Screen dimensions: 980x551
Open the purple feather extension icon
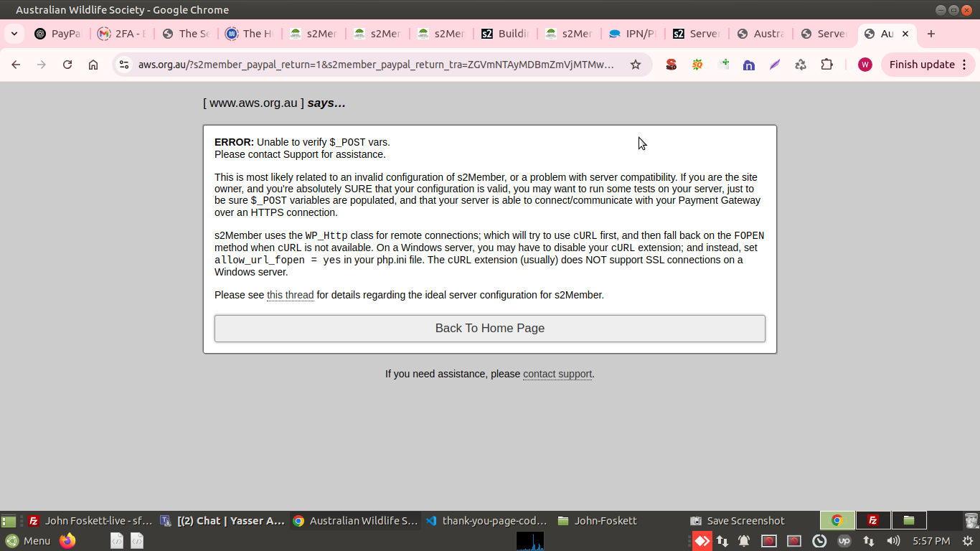(x=775, y=65)
